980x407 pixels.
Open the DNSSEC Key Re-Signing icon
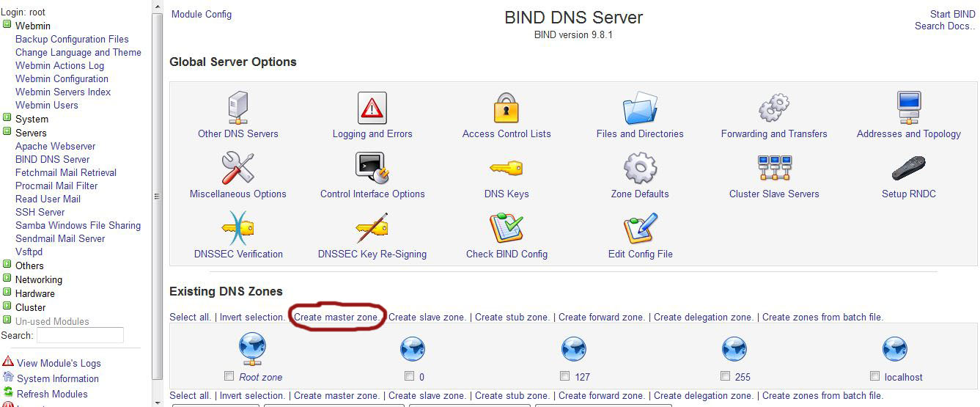[x=372, y=229]
